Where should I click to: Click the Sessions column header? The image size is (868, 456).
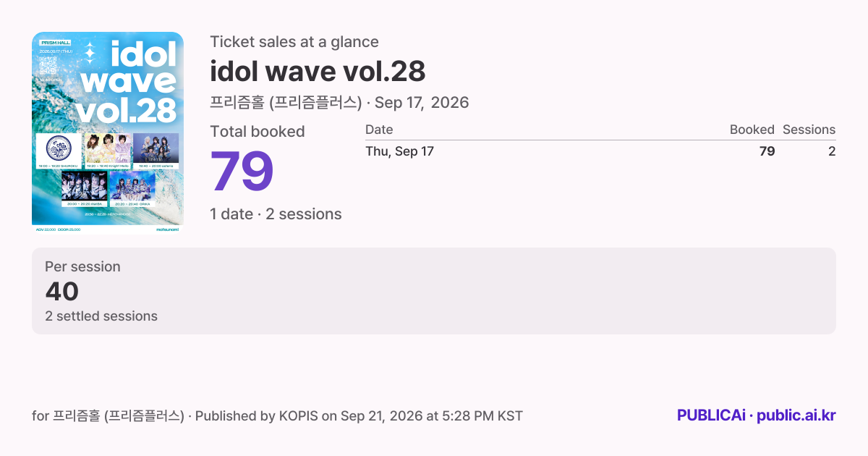click(x=809, y=130)
